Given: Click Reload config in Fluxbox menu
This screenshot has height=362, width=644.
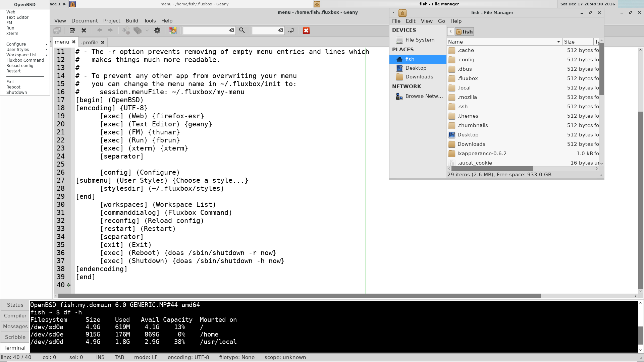Looking at the screenshot, I should pos(20,66).
